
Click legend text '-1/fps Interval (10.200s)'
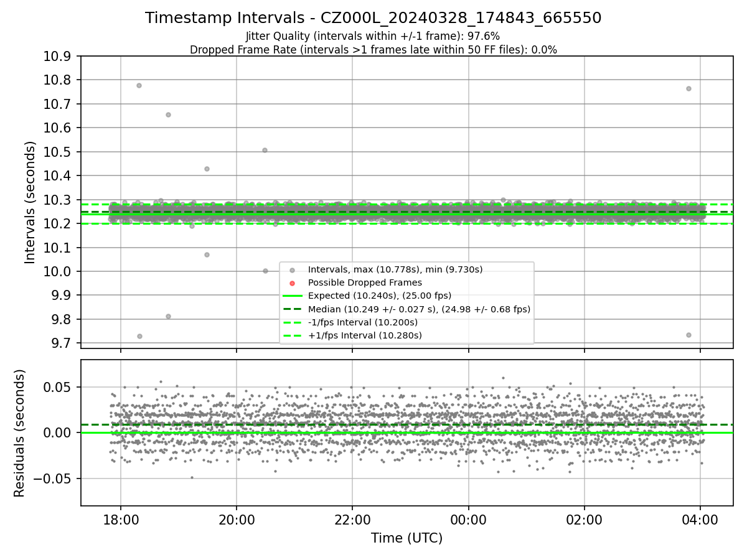tap(363, 322)
